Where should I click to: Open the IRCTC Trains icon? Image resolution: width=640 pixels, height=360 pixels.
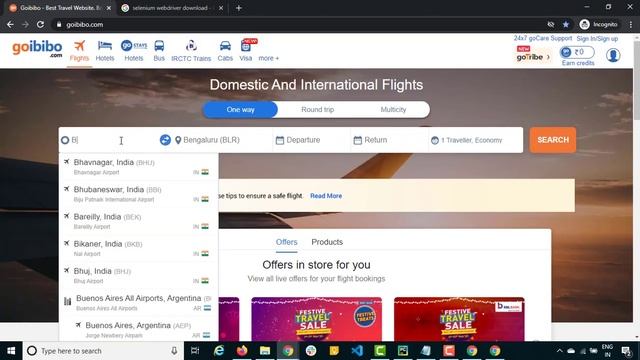[x=191, y=51]
